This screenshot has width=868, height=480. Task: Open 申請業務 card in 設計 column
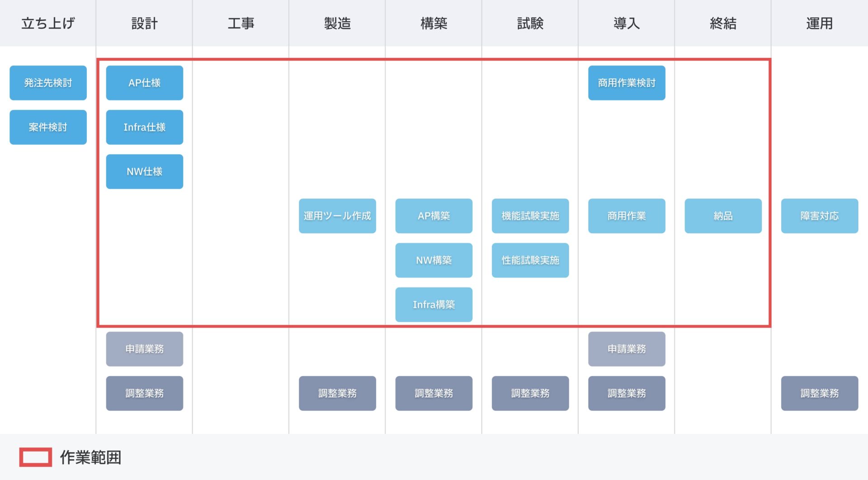pyautogui.click(x=145, y=349)
